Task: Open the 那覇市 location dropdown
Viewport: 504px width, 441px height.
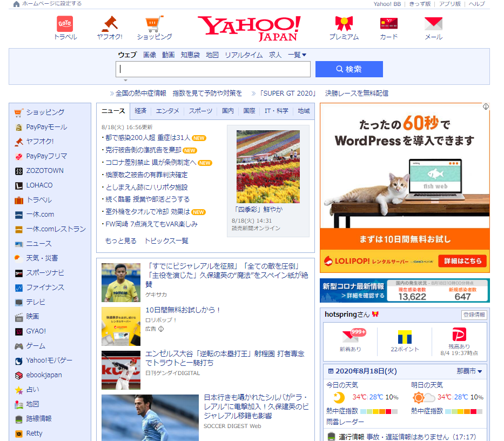Action: click(469, 371)
